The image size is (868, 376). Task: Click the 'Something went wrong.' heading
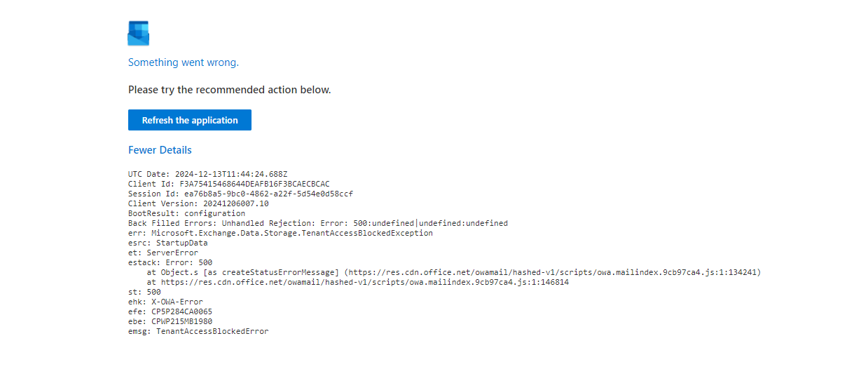(183, 62)
